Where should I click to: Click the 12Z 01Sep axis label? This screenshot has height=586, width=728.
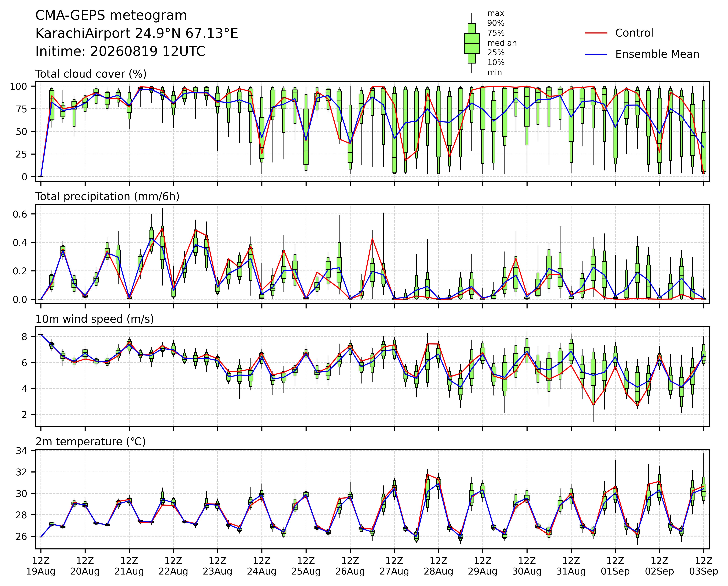615,566
